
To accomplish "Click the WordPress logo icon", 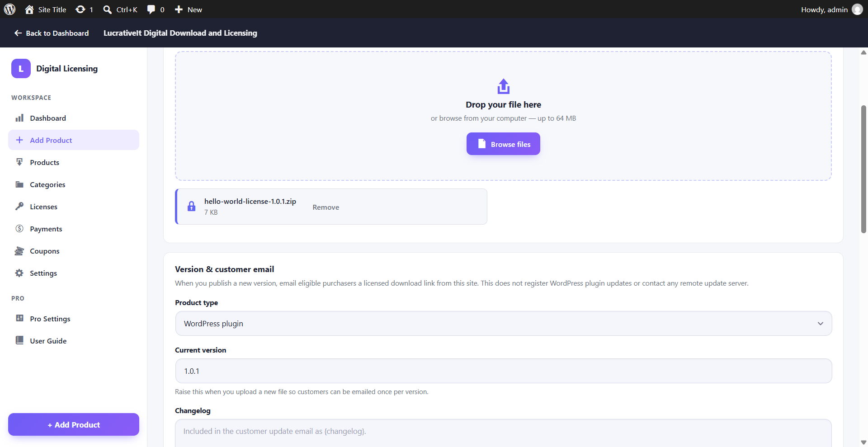I will pos(9,9).
